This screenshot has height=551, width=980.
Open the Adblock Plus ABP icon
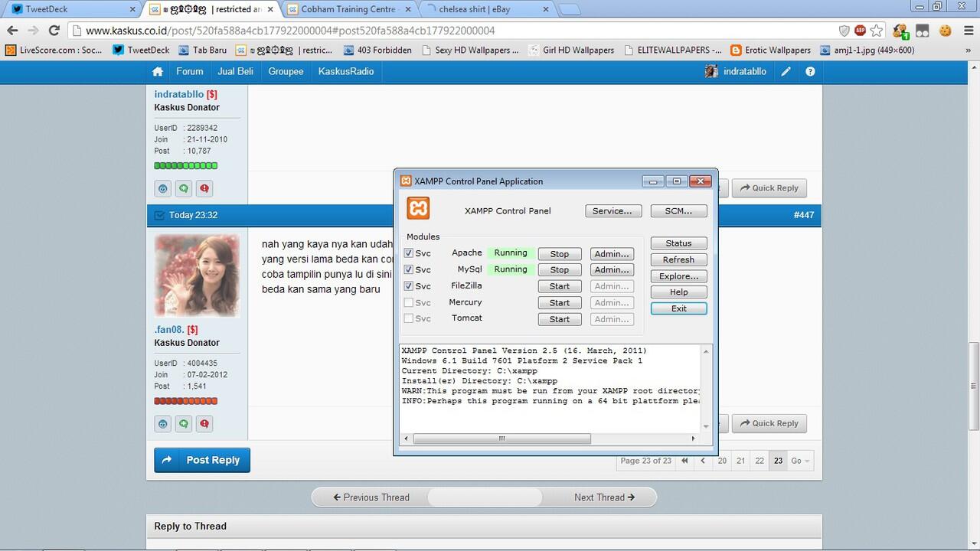[861, 31]
